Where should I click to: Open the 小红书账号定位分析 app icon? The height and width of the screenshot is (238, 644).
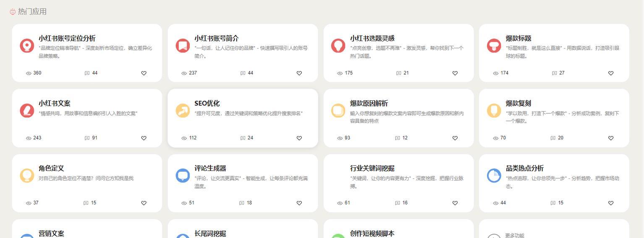tap(27, 45)
